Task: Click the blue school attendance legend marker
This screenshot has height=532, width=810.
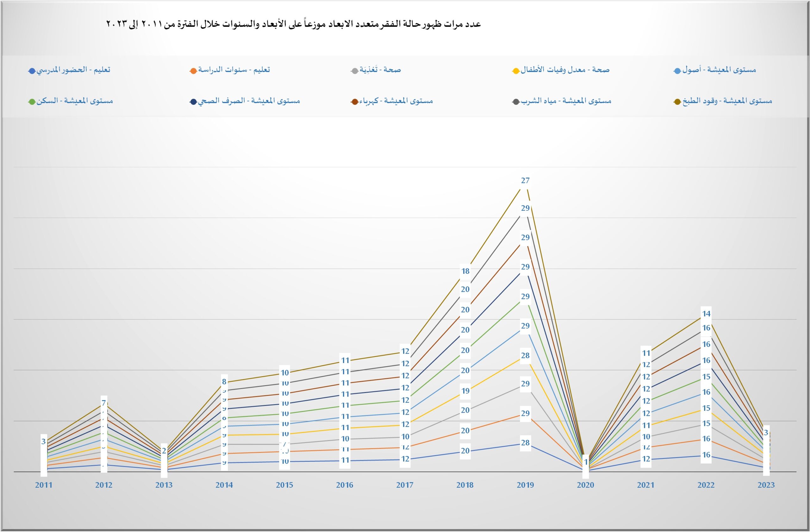Action: [x=32, y=72]
